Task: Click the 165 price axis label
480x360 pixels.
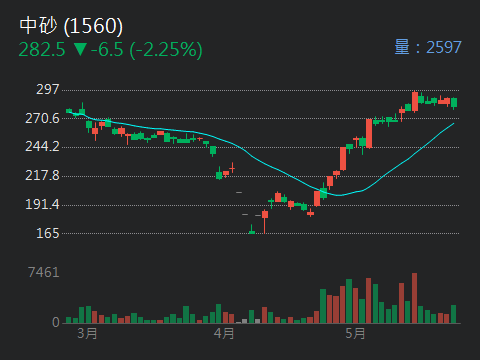Action: [x=48, y=233]
